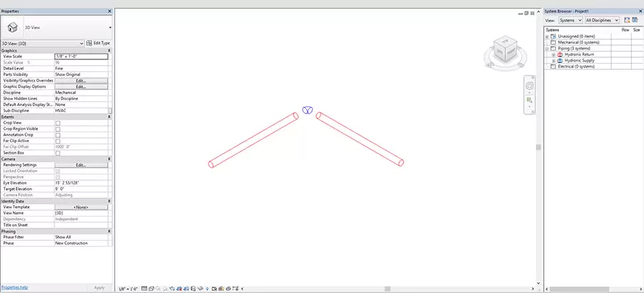Click restore icon of the 3D view window
The image size is (644, 293).
[x=527, y=13]
